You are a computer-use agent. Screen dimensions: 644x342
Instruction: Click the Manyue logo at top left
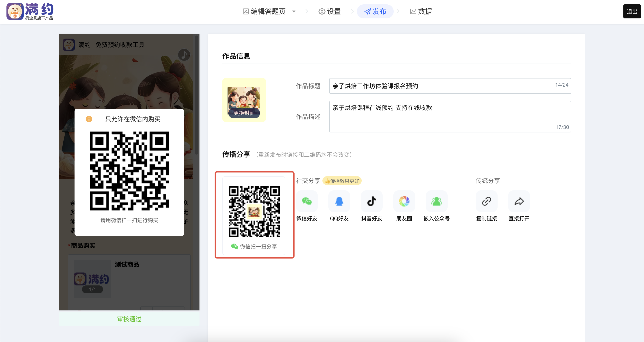[x=30, y=11]
